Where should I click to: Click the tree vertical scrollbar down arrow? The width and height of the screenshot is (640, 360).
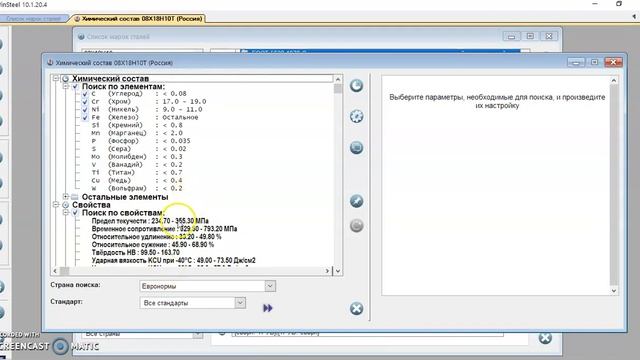click(x=338, y=271)
